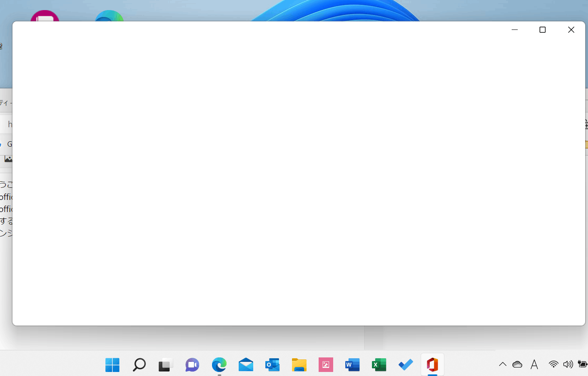Launch Microsoft Edge from the taskbar
This screenshot has height=376, width=588.
coord(218,365)
